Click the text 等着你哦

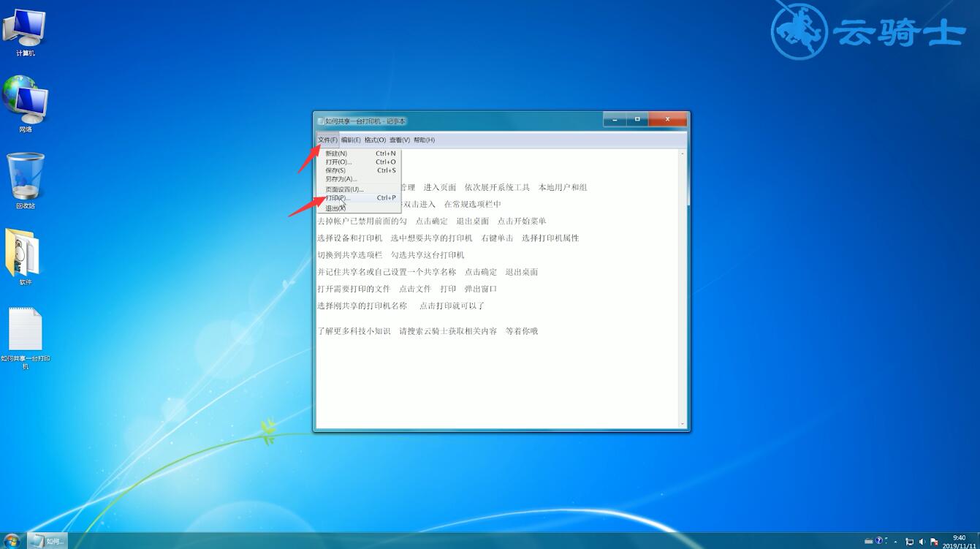[522, 331]
